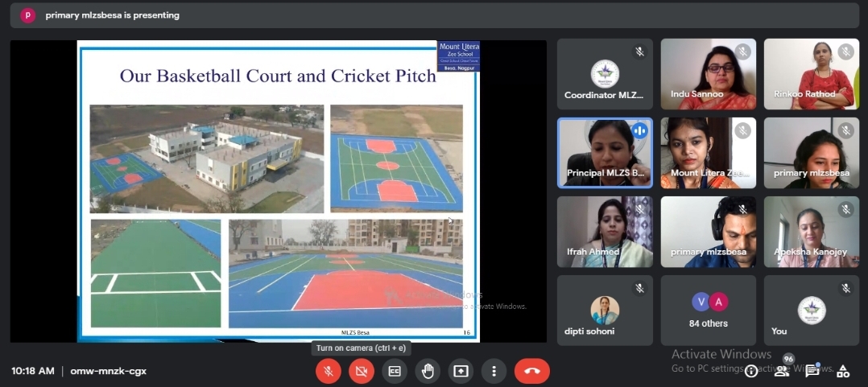Select Mount Litera Zee video tile
The width and height of the screenshot is (868, 387).
point(708,153)
